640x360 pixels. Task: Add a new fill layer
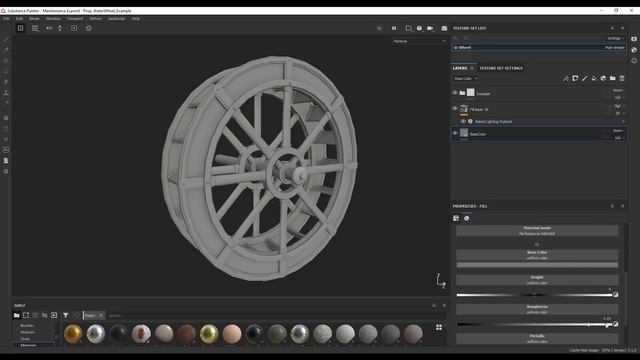pyautogui.click(x=594, y=78)
